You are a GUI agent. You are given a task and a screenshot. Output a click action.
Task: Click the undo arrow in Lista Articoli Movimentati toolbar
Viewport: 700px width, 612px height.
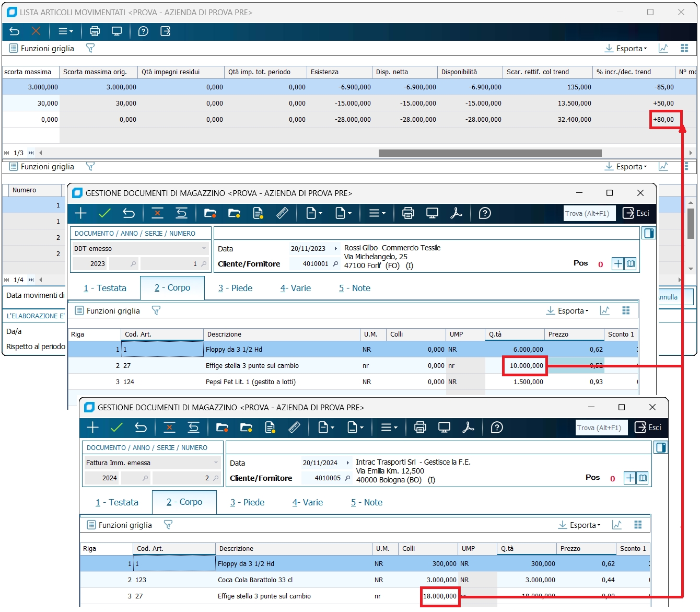click(x=15, y=31)
